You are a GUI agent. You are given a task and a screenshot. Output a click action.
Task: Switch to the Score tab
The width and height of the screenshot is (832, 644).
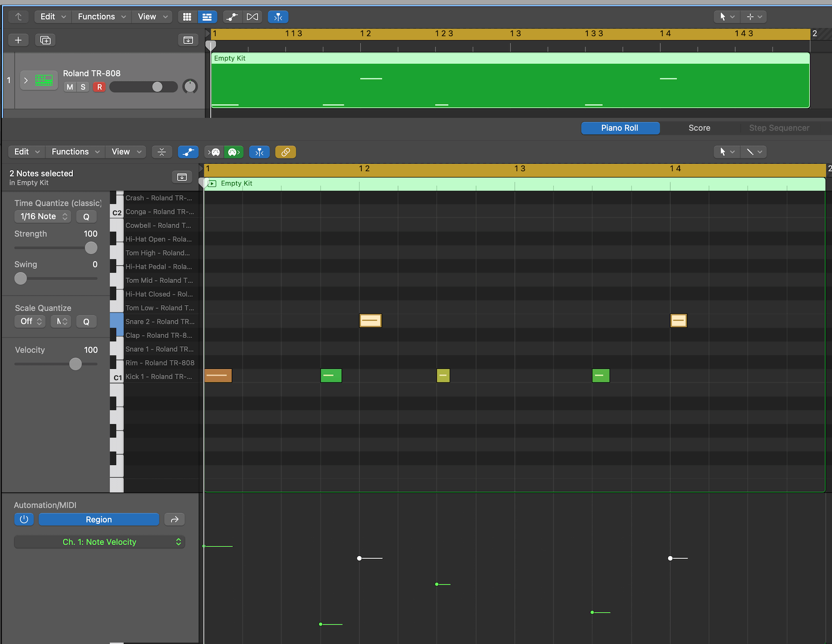click(x=699, y=128)
